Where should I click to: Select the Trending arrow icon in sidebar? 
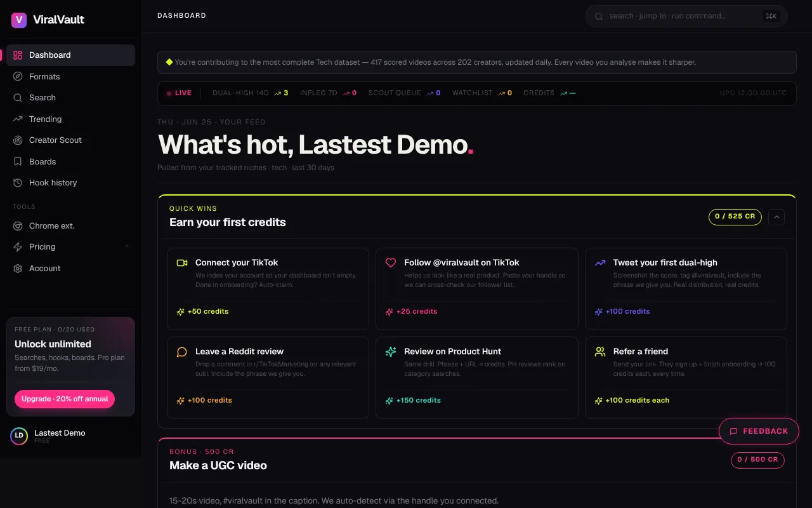[18, 119]
